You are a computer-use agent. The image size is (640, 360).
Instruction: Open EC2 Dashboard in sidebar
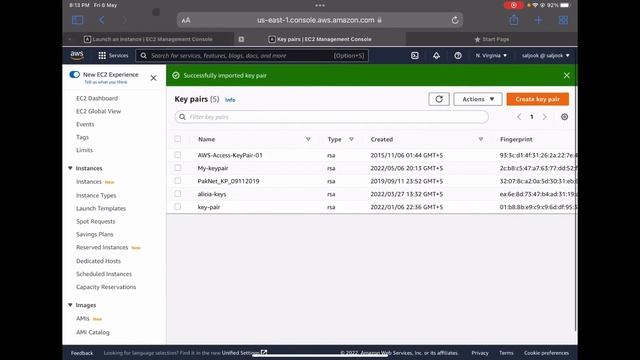[97, 98]
